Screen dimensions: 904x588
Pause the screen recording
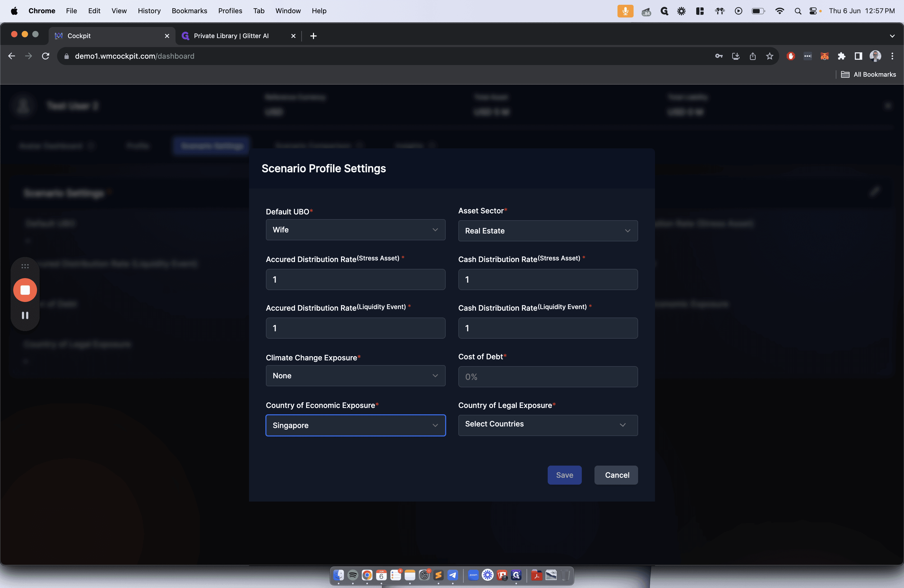[x=25, y=315]
